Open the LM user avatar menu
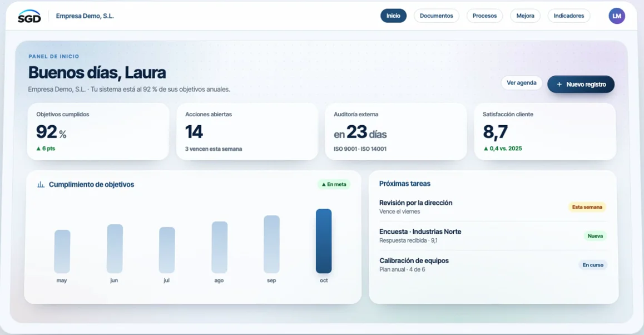This screenshot has width=644, height=335. click(617, 16)
